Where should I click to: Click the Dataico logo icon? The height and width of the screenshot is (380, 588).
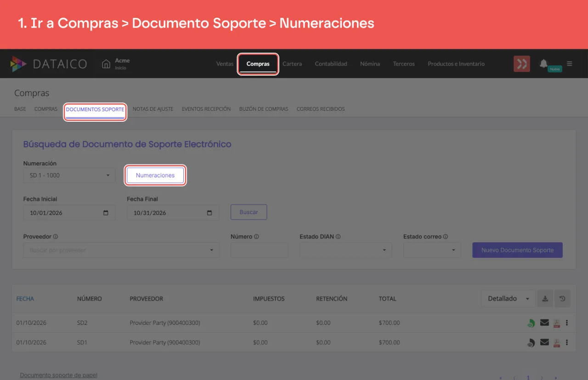coord(18,64)
